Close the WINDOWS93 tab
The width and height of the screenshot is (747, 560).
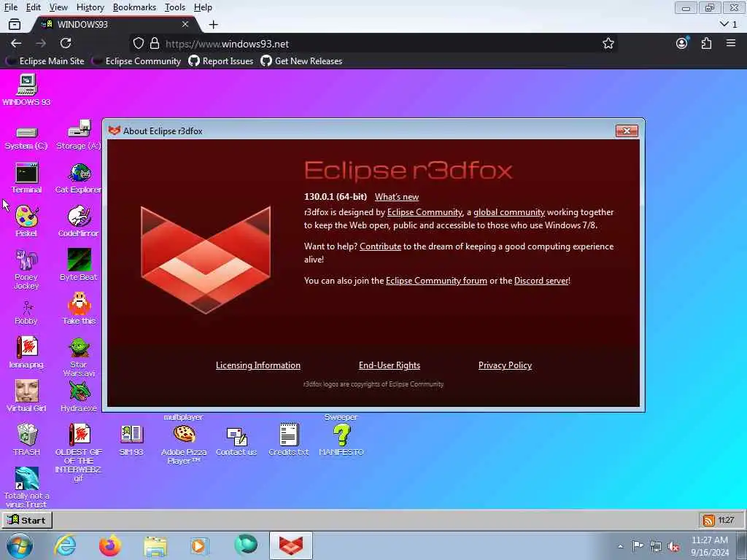pyautogui.click(x=185, y=24)
